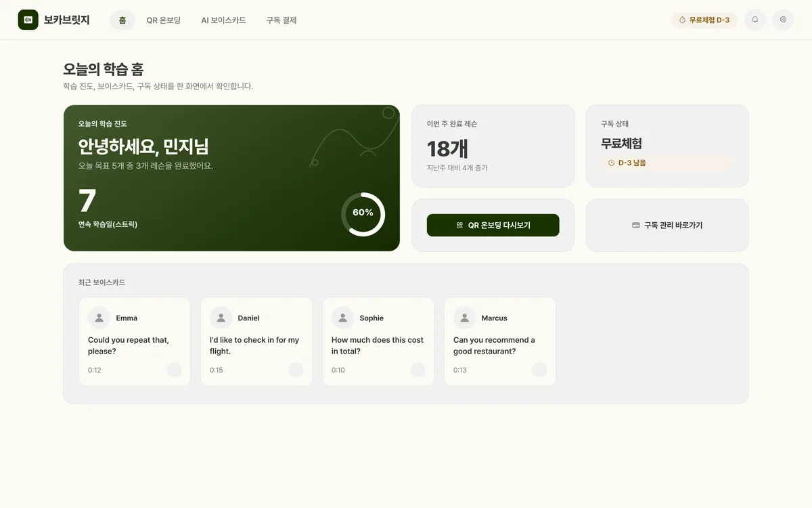Click the 오늘의 학습 홈 title

(x=104, y=69)
